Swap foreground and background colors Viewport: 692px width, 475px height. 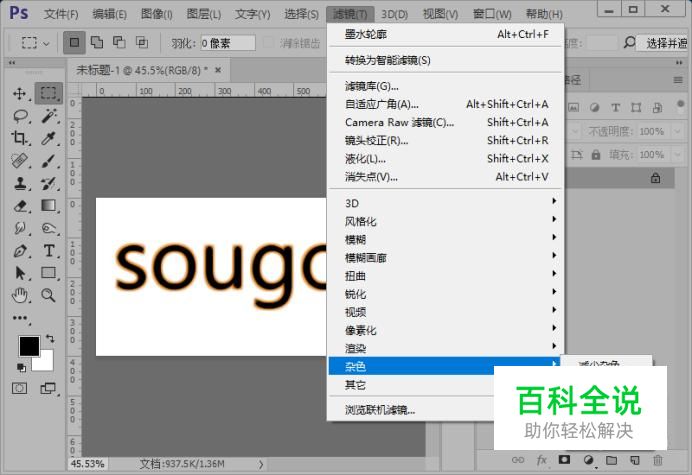coord(50,339)
